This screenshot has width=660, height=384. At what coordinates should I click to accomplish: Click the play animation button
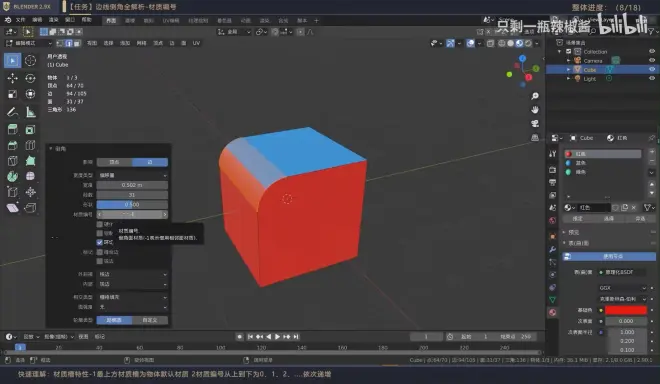pyautogui.click(x=277, y=336)
